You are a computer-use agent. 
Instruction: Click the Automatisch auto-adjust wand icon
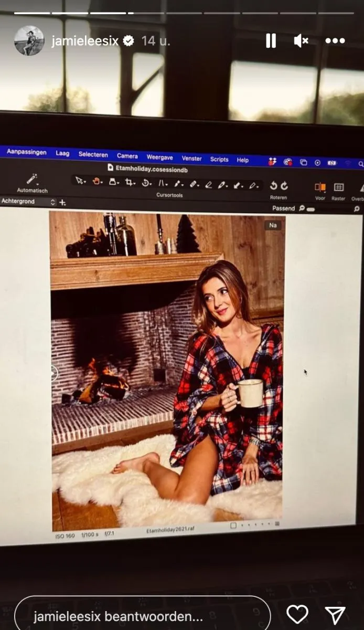[x=32, y=179]
